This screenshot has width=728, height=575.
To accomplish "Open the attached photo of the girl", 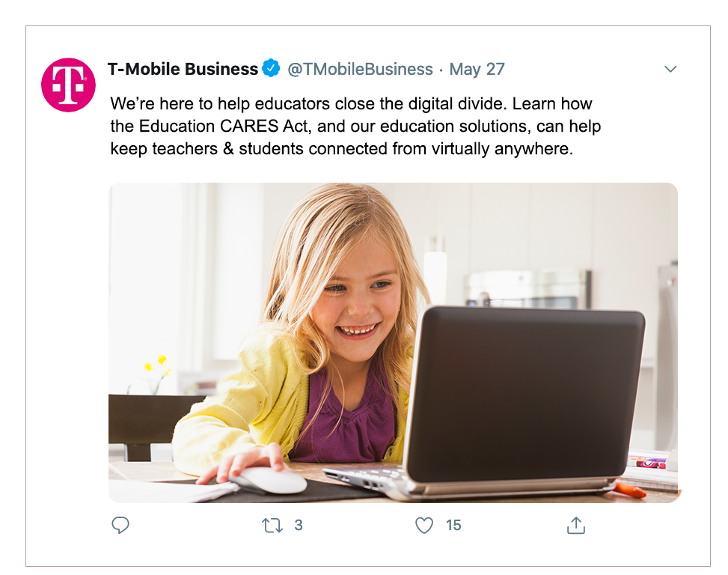I will coord(394,343).
